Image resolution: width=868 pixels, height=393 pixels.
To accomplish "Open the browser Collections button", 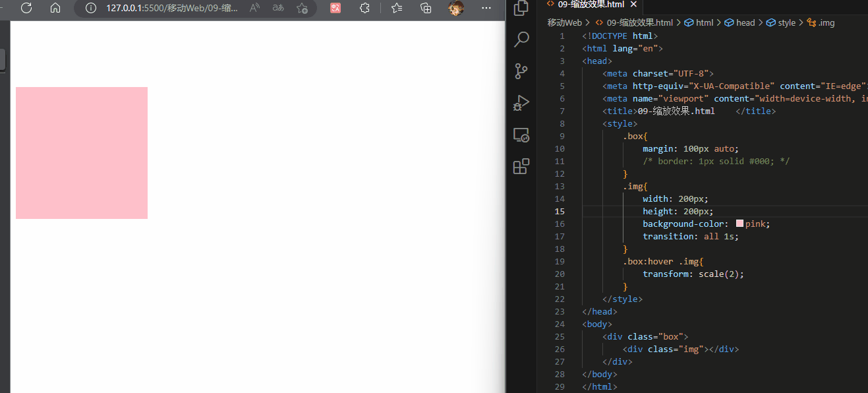I will [426, 8].
